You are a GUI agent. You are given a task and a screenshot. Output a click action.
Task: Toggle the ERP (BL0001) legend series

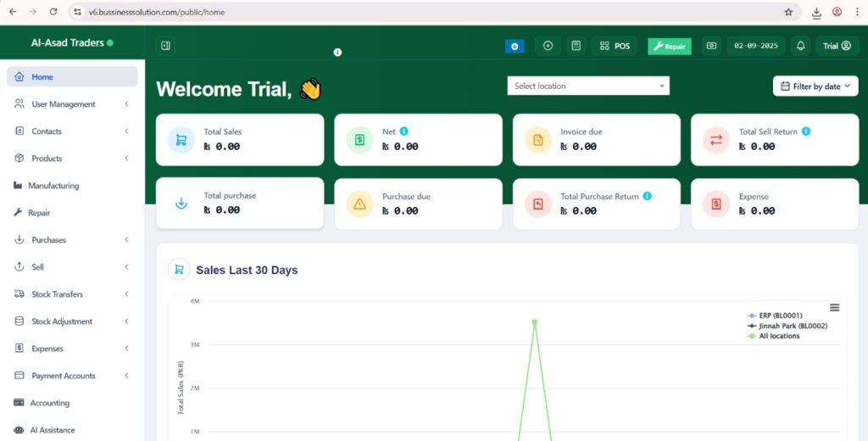[780, 315]
